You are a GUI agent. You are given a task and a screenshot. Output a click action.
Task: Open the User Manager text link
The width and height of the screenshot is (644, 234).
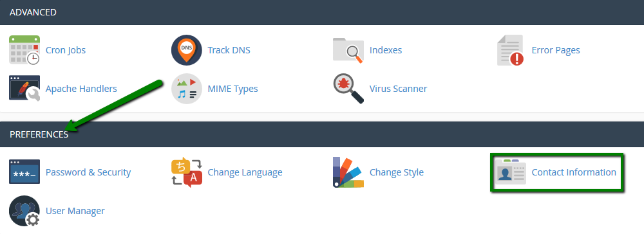click(75, 211)
